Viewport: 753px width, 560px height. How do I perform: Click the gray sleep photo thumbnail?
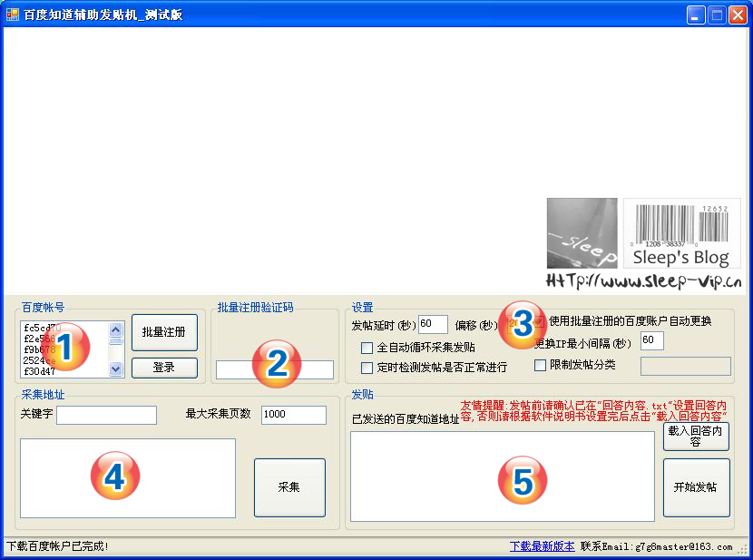click(582, 233)
